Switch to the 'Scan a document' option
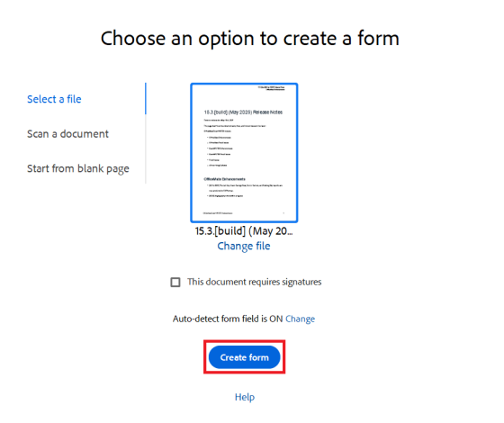504x423 pixels. [x=67, y=134]
